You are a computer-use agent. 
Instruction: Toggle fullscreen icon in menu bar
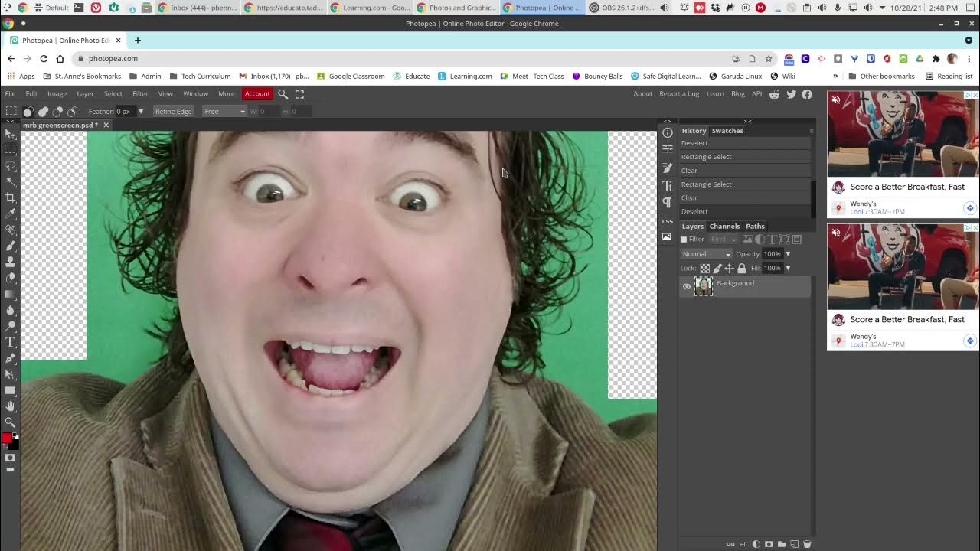pyautogui.click(x=299, y=93)
